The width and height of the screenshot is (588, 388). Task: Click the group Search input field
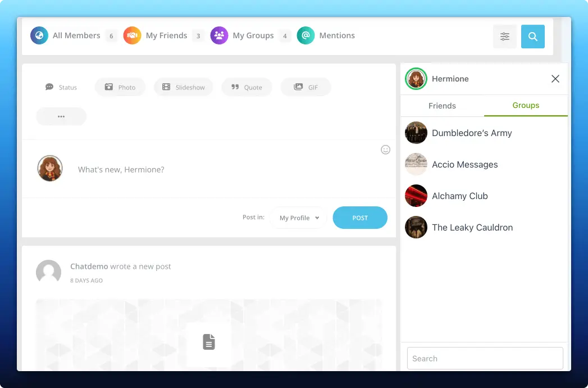[x=484, y=358]
